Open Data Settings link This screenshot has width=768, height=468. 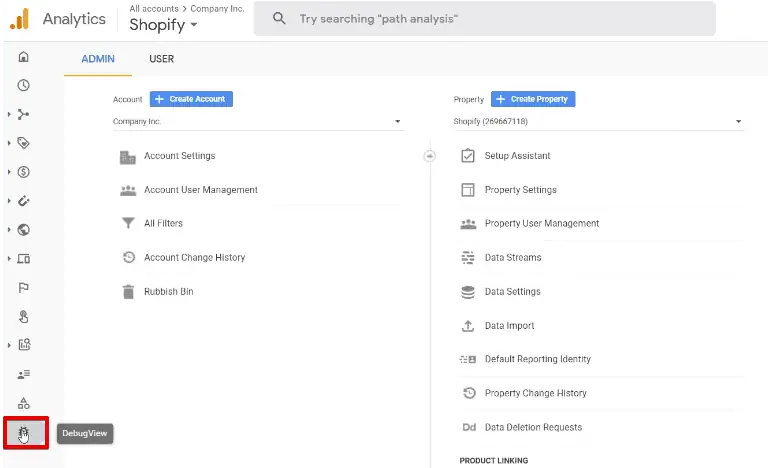click(x=512, y=292)
